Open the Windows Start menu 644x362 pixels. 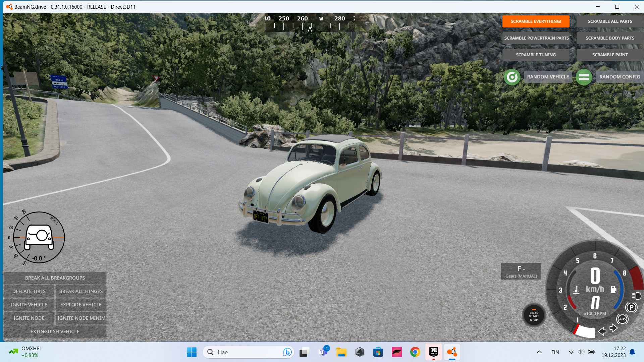pyautogui.click(x=192, y=352)
